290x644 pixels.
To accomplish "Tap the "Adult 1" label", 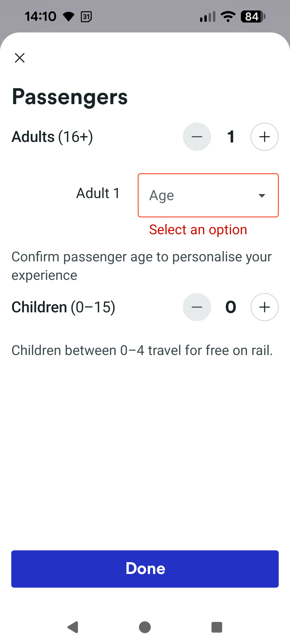I will click(x=98, y=193).
